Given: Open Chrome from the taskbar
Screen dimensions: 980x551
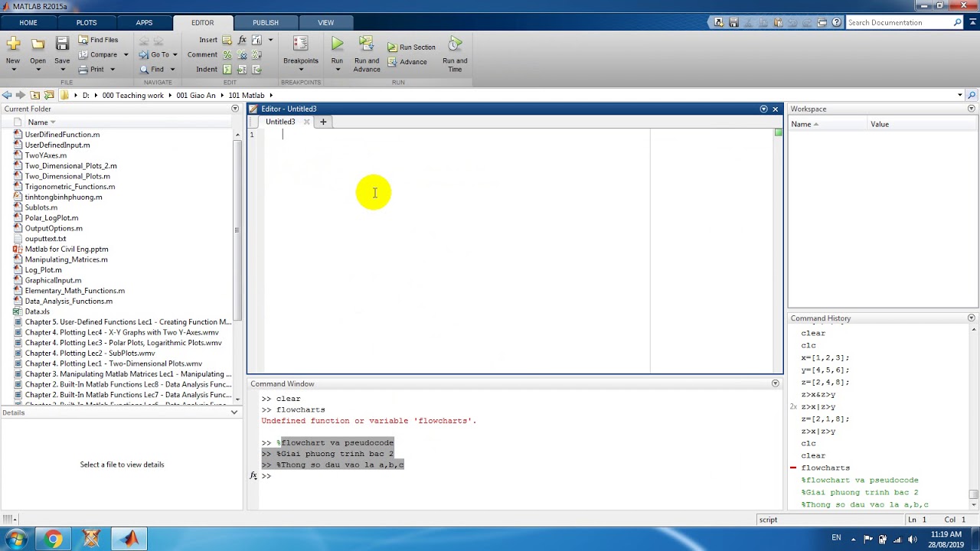Looking at the screenshot, I should [53, 539].
